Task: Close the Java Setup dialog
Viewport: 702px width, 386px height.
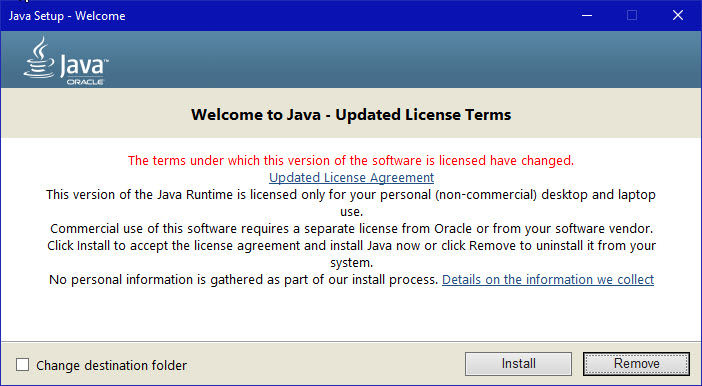Action: tap(677, 16)
